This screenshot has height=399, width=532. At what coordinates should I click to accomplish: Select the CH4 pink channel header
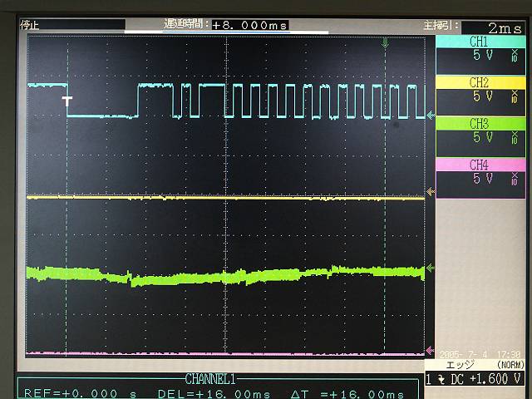click(x=479, y=164)
